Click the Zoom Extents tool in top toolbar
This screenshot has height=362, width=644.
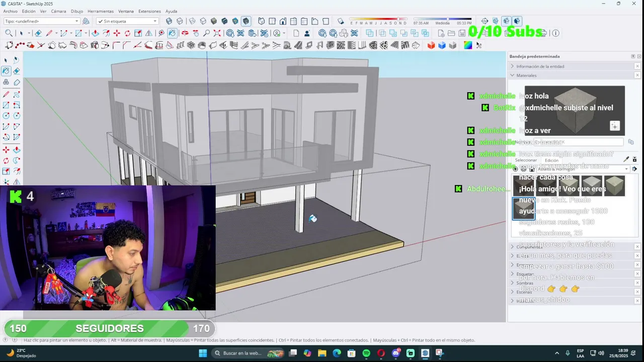click(217, 33)
